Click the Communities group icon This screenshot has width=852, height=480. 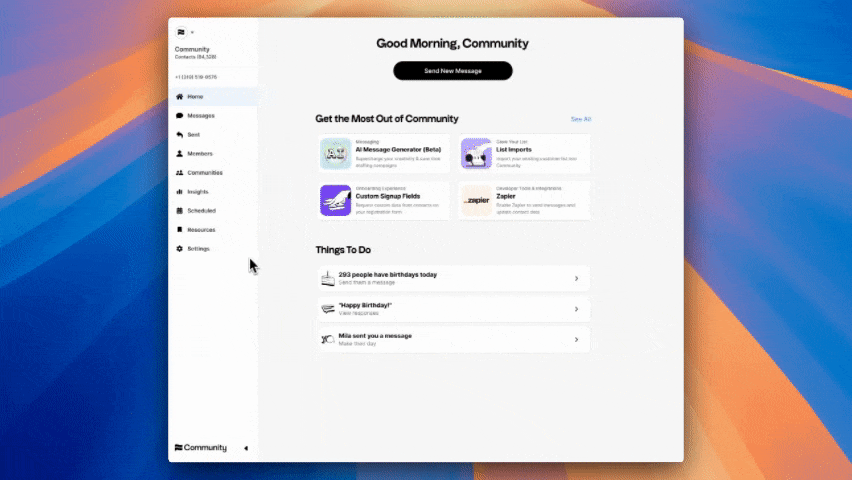pyautogui.click(x=179, y=173)
